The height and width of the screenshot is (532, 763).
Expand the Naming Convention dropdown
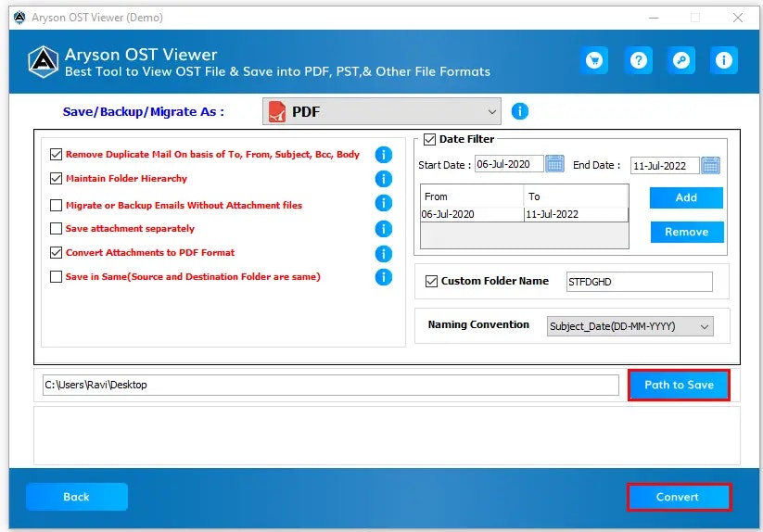(630, 326)
